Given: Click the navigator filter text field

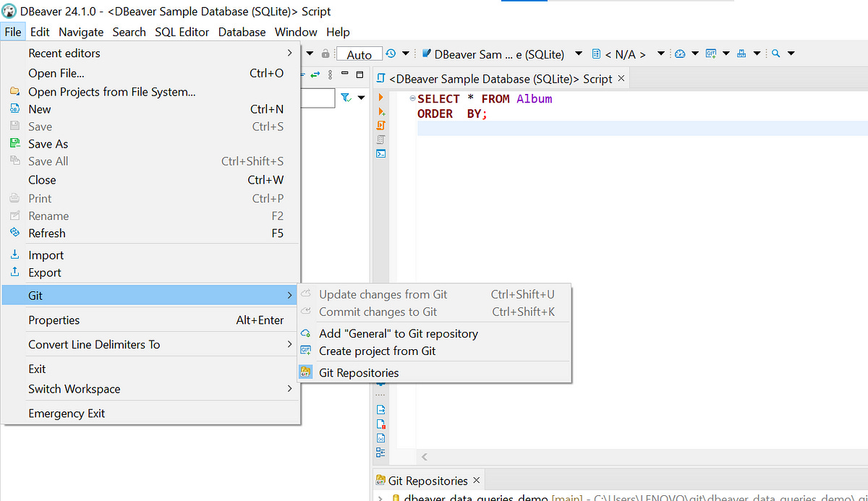Looking at the screenshot, I should point(317,98).
